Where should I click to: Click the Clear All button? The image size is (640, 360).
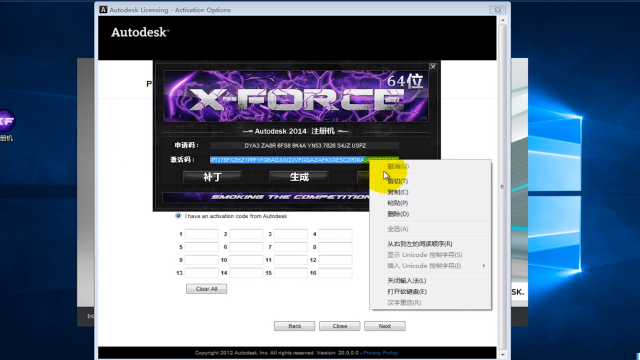tap(207, 289)
